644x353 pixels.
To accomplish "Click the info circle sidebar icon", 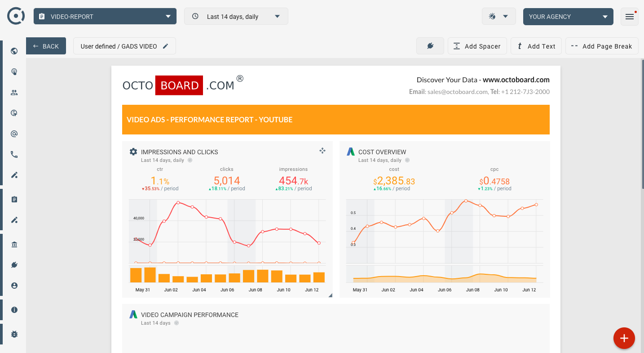I will tap(14, 310).
